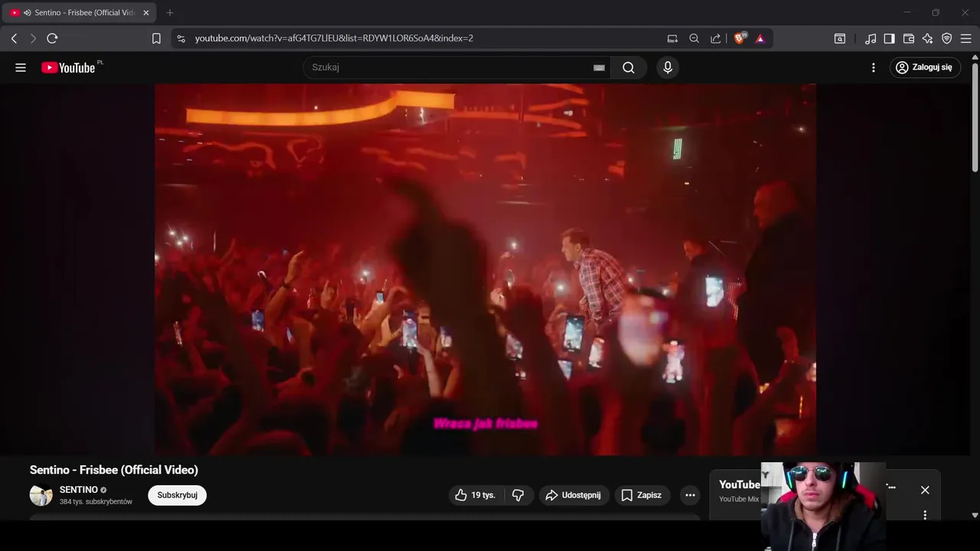Open the on-screen keyboard in search box

pyautogui.click(x=599, y=67)
